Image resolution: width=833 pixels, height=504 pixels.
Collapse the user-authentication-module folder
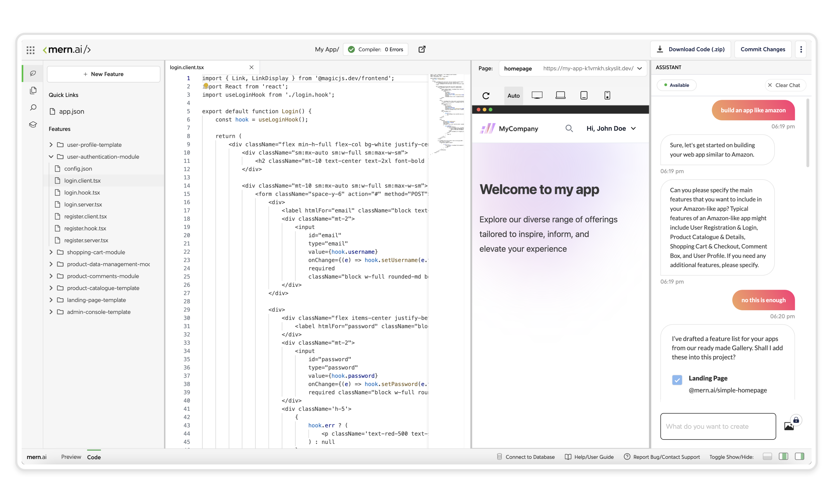51,157
